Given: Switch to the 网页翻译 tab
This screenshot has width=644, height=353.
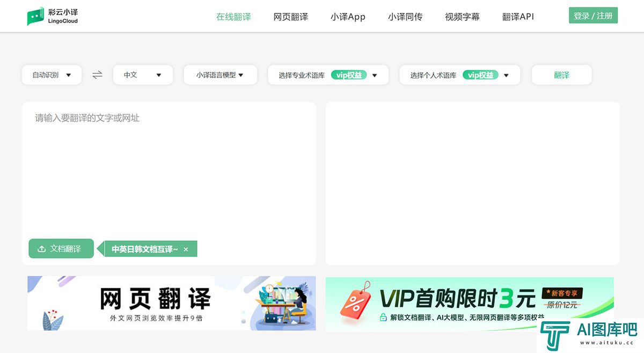Looking at the screenshot, I should (x=290, y=17).
